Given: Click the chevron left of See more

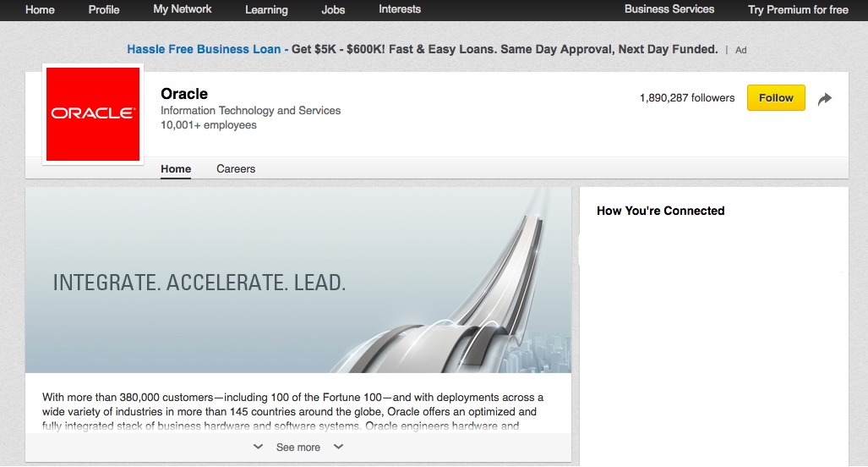Looking at the screenshot, I should pos(258,447).
